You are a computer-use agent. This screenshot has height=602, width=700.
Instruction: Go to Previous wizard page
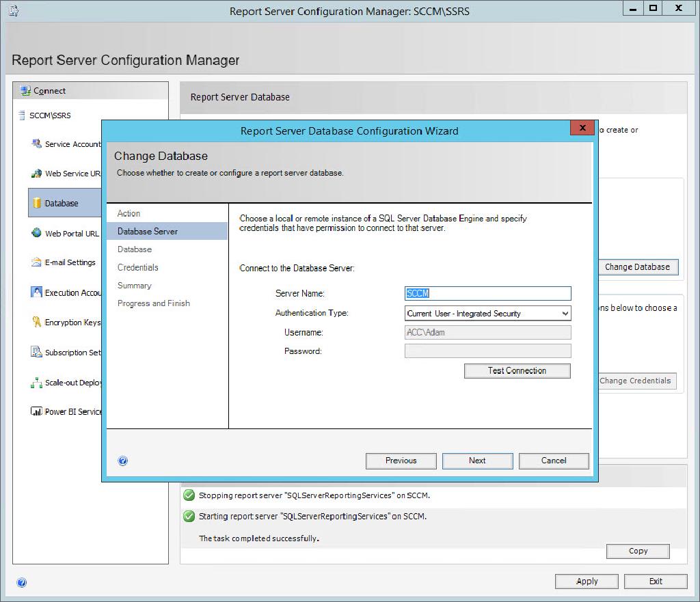coord(401,461)
